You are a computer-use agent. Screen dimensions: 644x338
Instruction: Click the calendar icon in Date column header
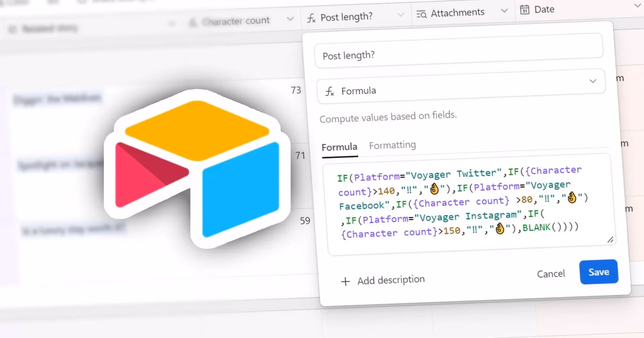coord(525,10)
